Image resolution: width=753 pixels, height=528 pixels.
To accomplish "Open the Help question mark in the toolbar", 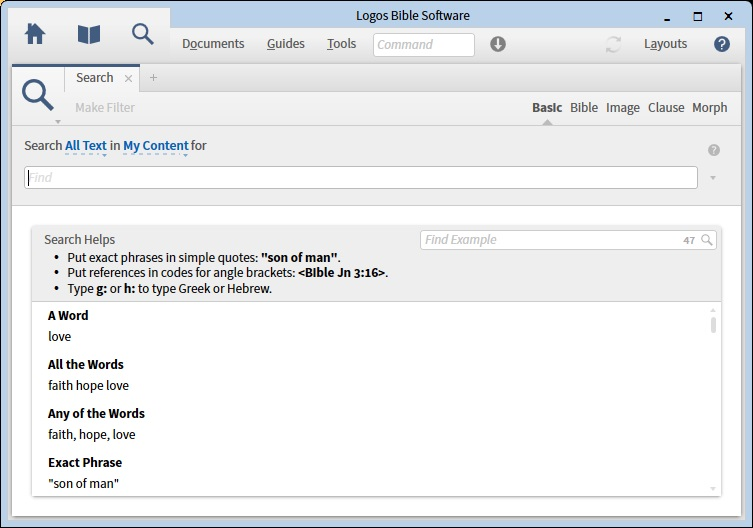I will click(722, 44).
